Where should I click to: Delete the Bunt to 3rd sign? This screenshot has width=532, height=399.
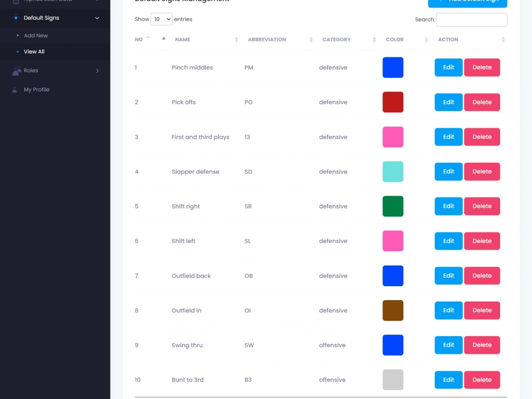482,380
